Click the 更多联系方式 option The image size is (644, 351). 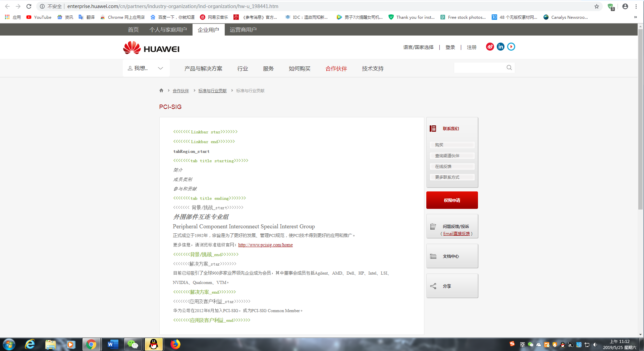(452, 177)
